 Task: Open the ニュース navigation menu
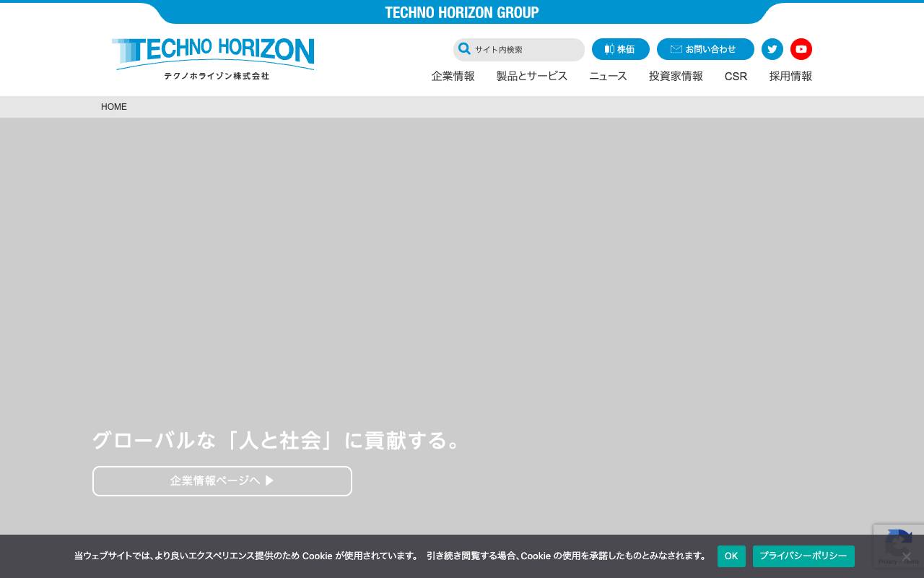(x=608, y=76)
